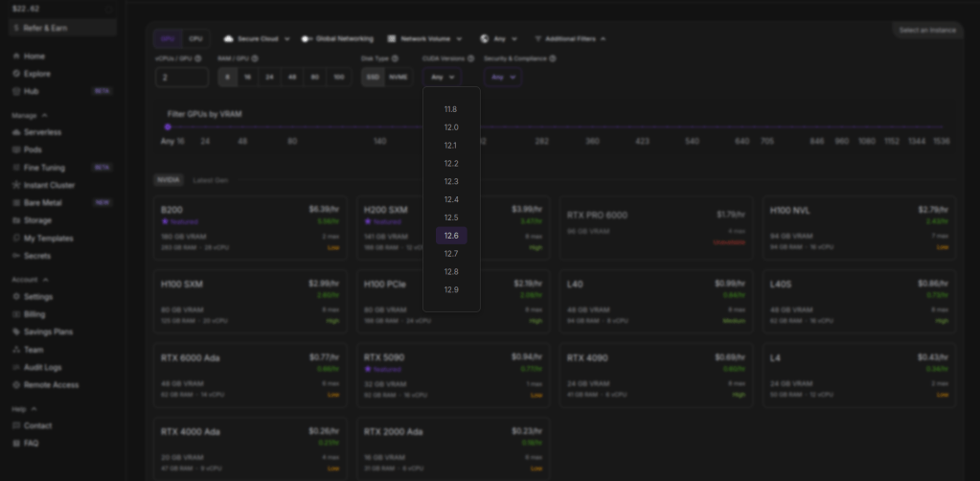Click the Pods sidebar icon
The width and height of the screenshot is (980, 481).
(16, 149)
